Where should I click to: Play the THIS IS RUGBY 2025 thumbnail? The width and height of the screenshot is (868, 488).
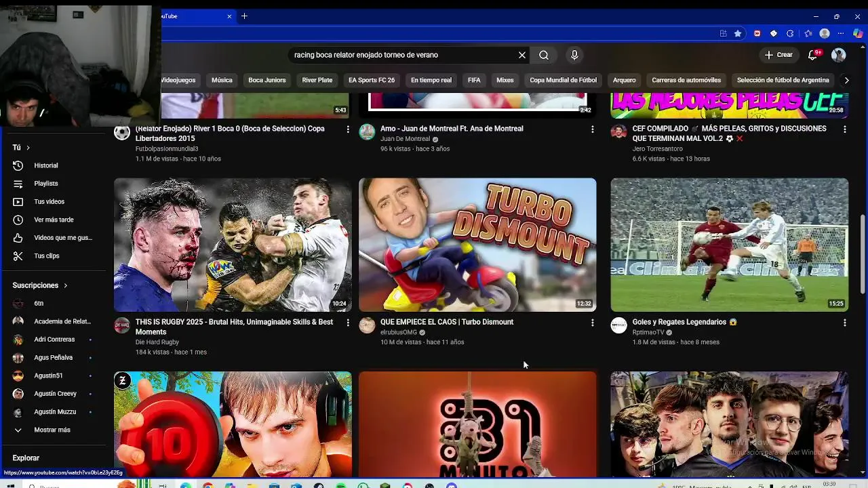233,245
